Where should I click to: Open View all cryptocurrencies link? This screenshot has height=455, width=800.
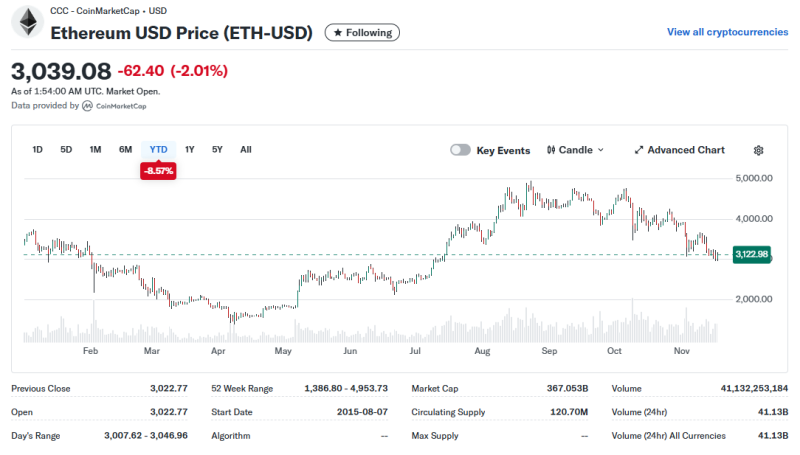click(727, 32)
